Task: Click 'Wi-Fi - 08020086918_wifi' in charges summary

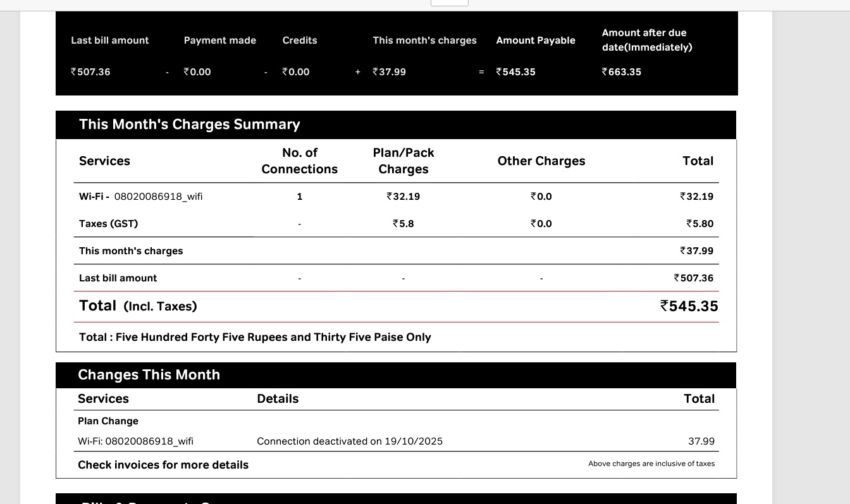Action: (140, 197)
